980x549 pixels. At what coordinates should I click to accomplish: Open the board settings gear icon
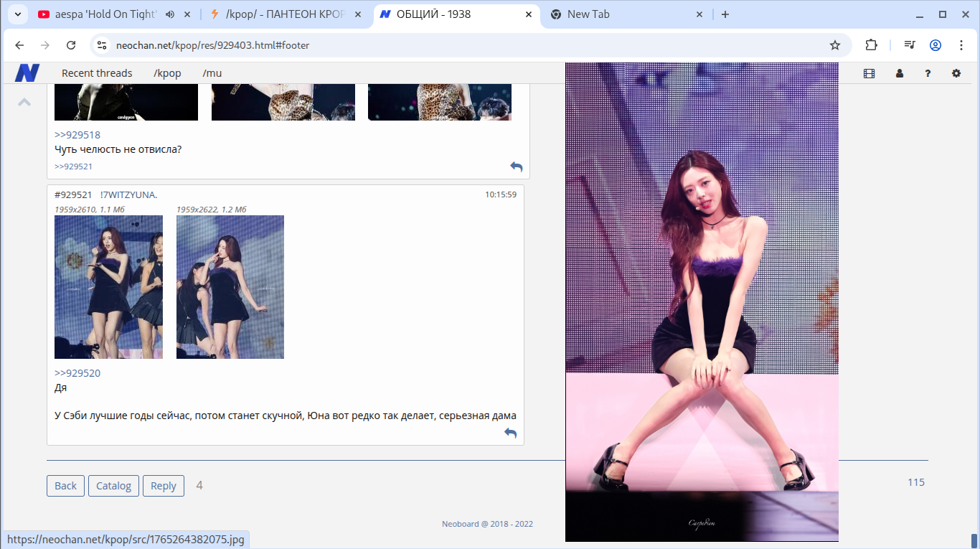[x=956, y=73]
